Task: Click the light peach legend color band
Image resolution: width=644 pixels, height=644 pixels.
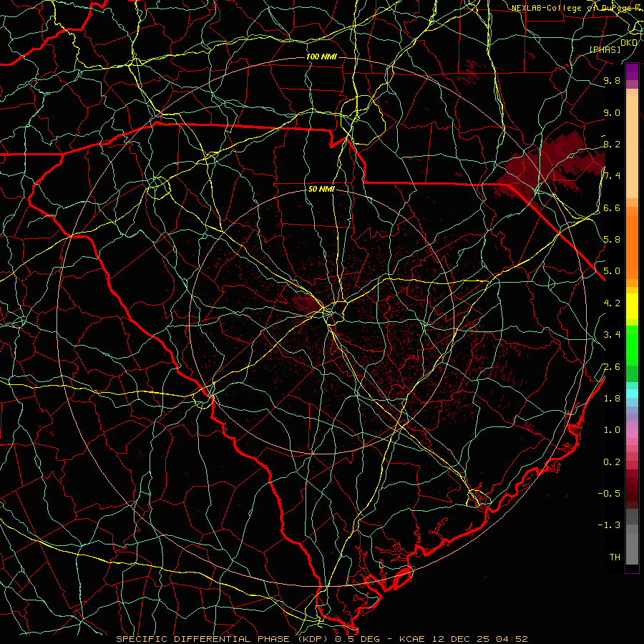Action: click(x=632, y=148)
